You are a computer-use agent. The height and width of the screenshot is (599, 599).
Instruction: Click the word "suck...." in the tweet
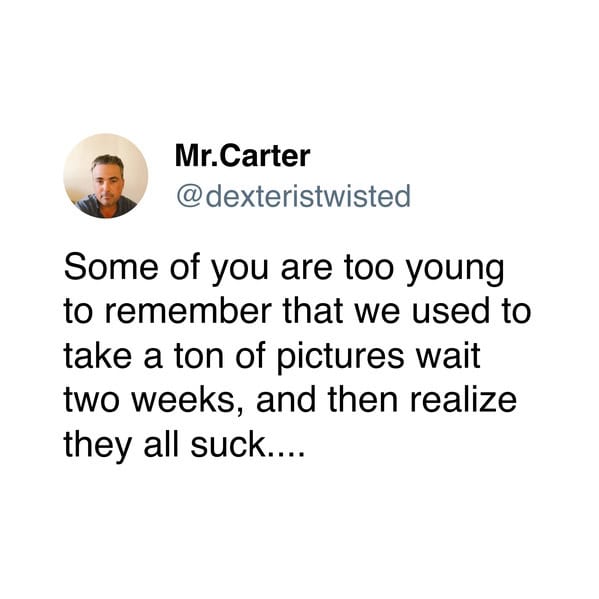tap(248, 445)
